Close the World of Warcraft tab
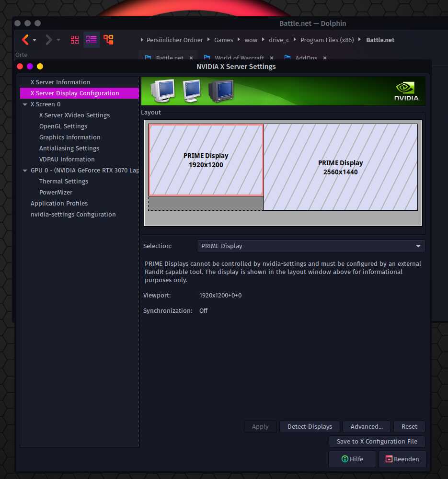 [272, 58]
